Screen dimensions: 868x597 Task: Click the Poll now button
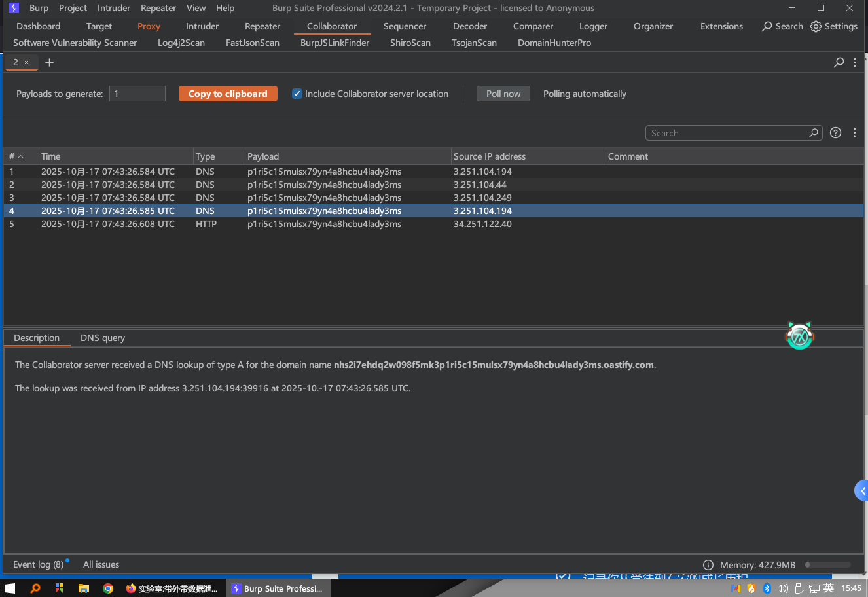tap(503, 94)
